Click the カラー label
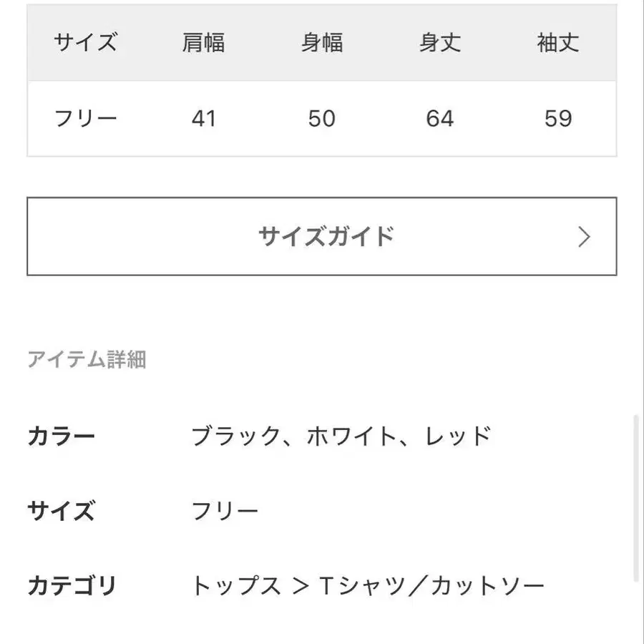 pyautogui.click(x=62, y=436)
